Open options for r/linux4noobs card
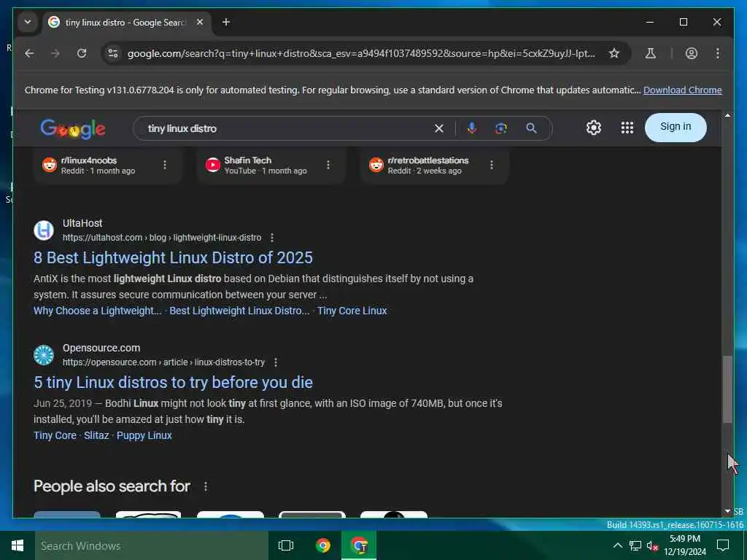The image size is (747, 560). 165,165
